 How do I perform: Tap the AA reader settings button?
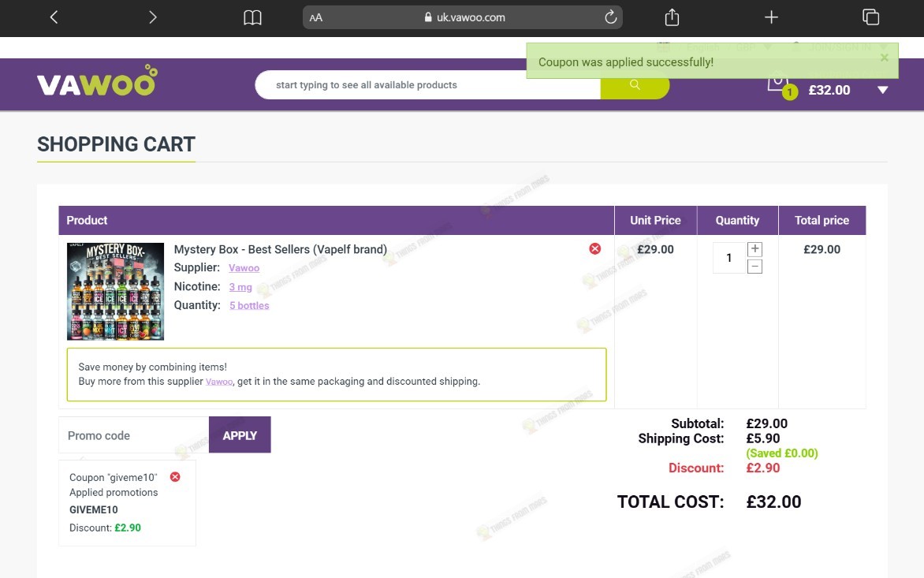click(316, 17)
